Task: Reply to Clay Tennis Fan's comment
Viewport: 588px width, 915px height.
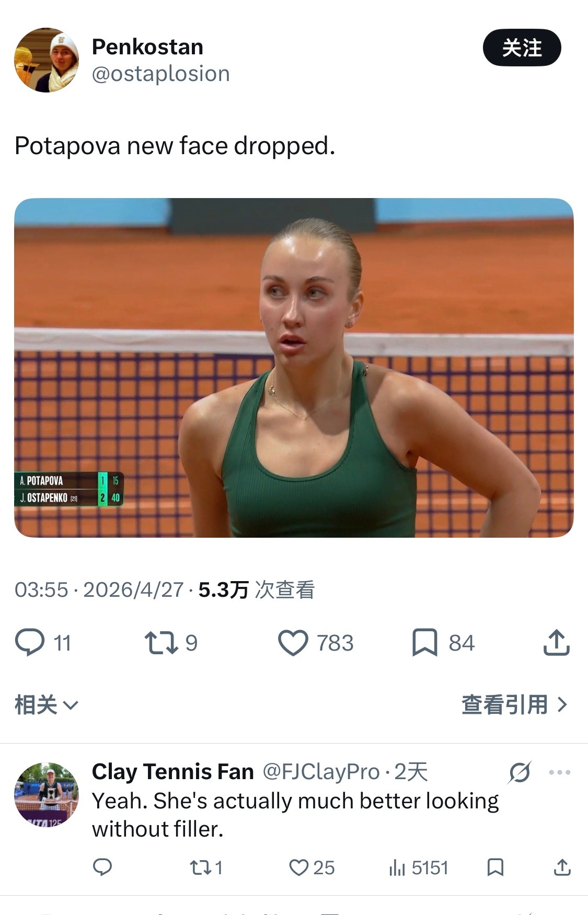Action: pyautogui.click(x=102, y=867)
